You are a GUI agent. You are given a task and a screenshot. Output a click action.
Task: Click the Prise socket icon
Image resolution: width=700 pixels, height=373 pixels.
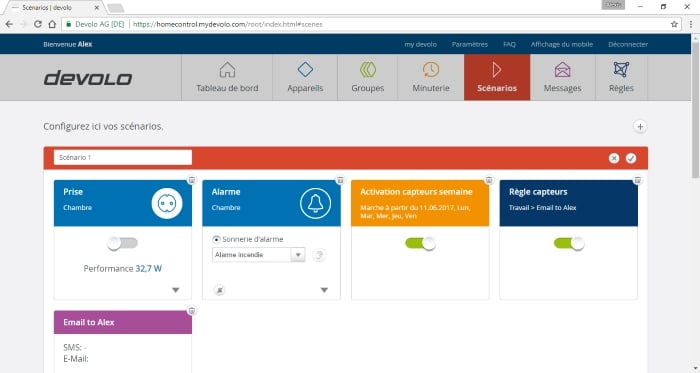(167, 203)
